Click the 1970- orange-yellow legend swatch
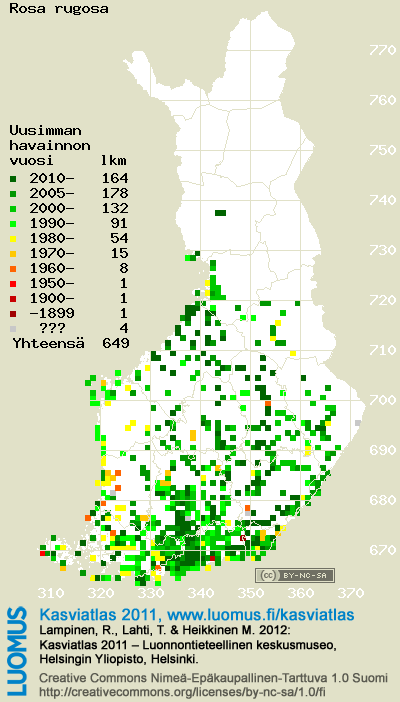400x702 pixels. point(13,253)
